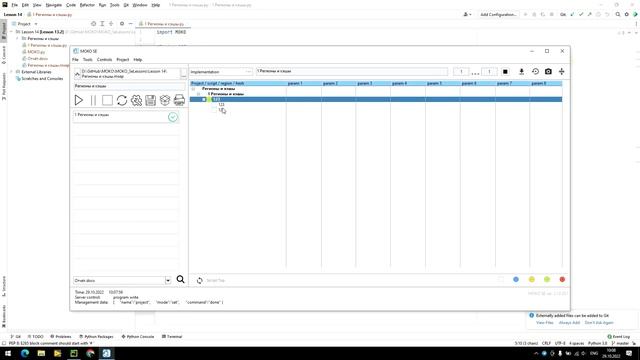Take a snapshot with the camera icon
Image resolution: width=640 pixels, height=360 pixels.
[548, 71]
